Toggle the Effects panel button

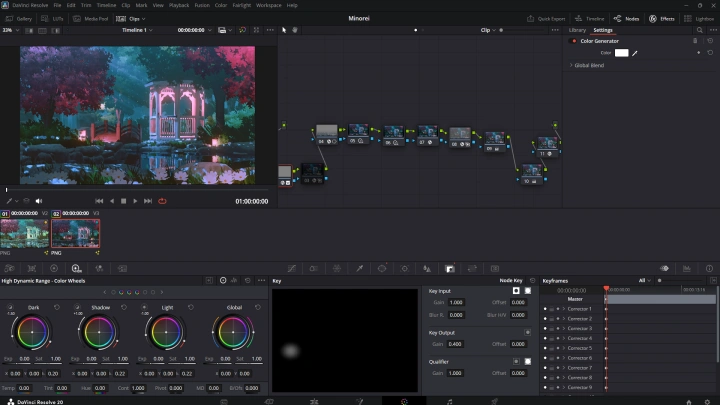pyautogui.click(x=662, y=19)
